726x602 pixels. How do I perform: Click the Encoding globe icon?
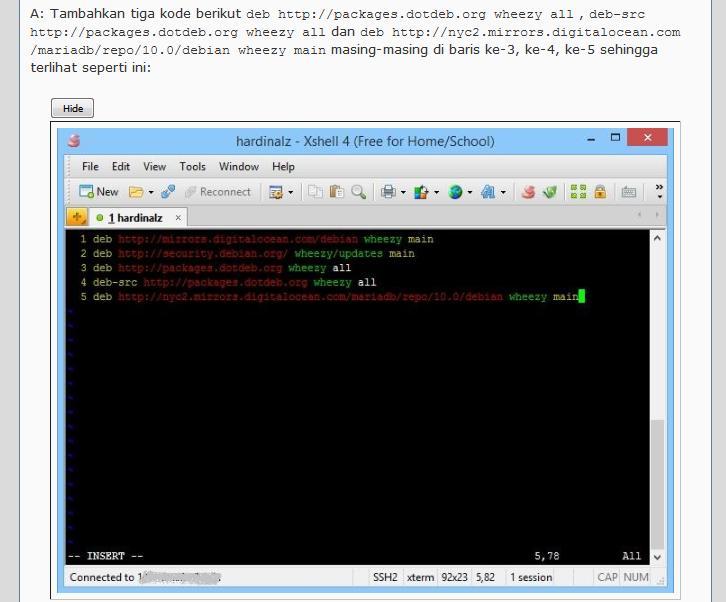point(456,192)
